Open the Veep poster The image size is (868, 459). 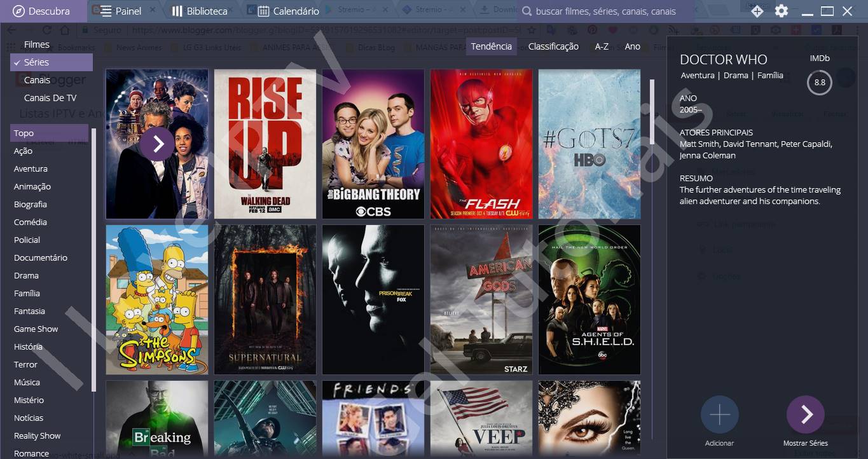pos(481,420)
